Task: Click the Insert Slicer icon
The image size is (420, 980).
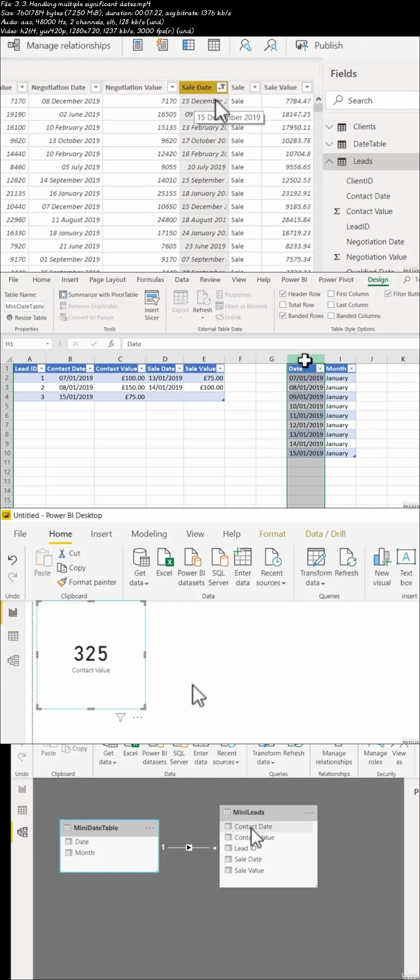Action: point(152,305)
